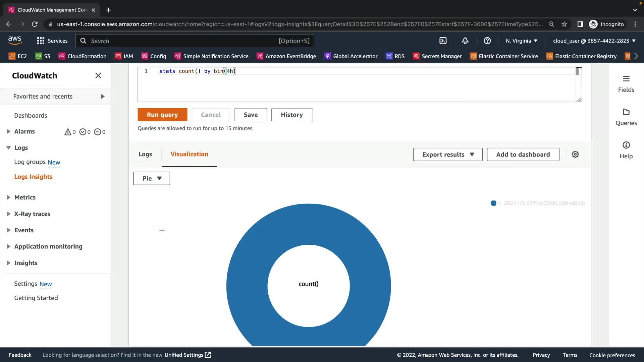
Task: Close the CloudWatch navigation sidebar
Action: [x=98, y=76]
